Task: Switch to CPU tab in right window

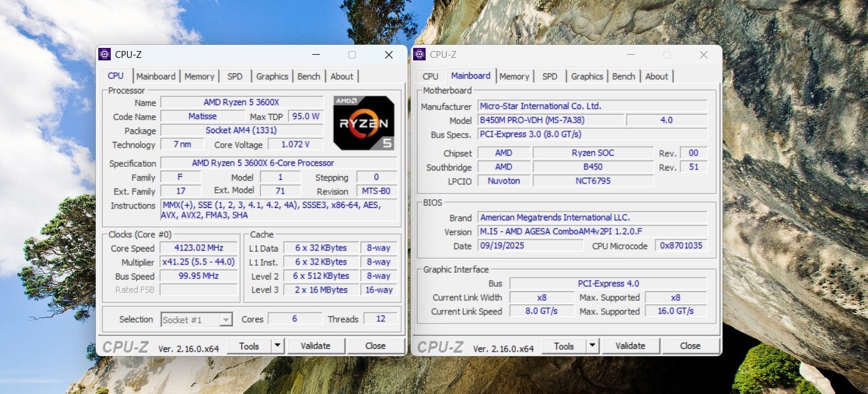Action: pyautogui.click(x=430, y=77)
